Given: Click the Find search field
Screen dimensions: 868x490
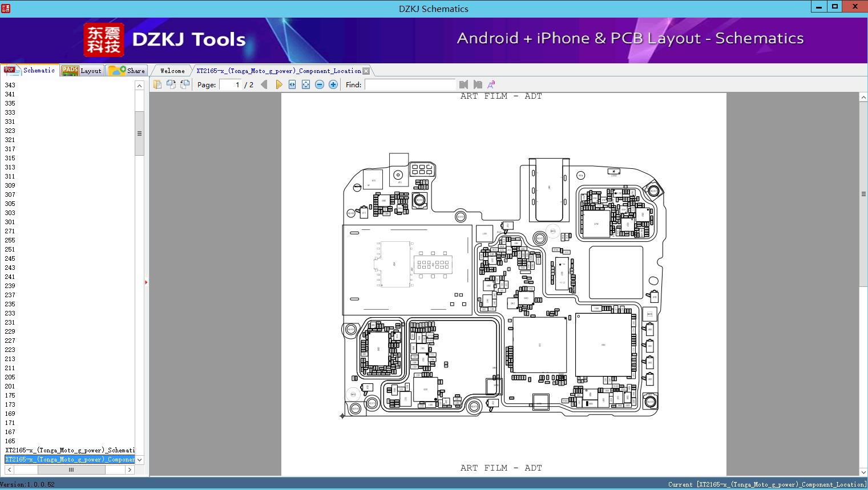Looking at the screenshot, I should (410, 84).
